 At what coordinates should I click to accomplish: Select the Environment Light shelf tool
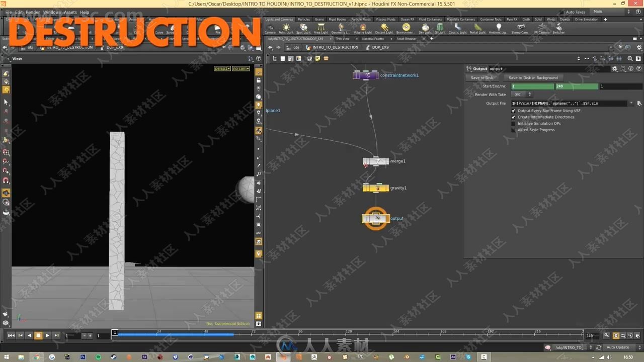tap(405, 29)
